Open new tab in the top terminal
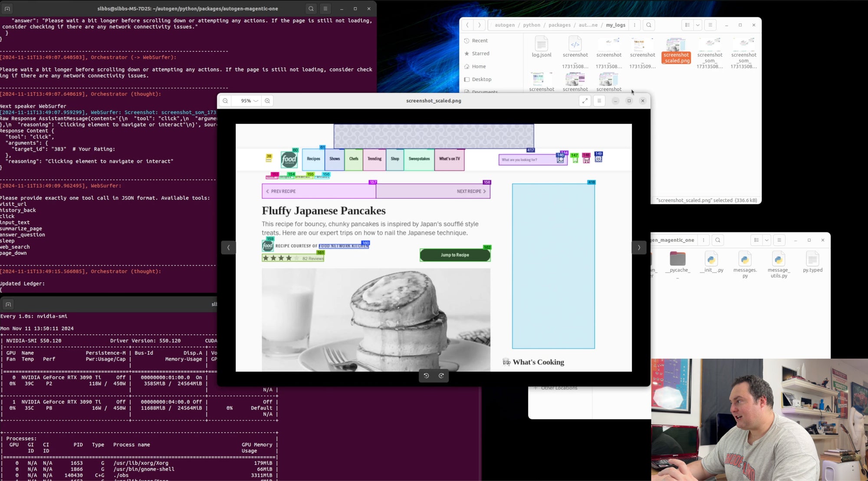 [x=7, y=9]
